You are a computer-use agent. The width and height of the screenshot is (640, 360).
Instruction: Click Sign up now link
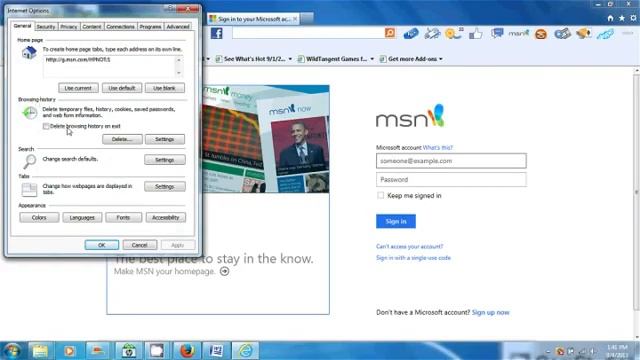[x=490, y=313]
